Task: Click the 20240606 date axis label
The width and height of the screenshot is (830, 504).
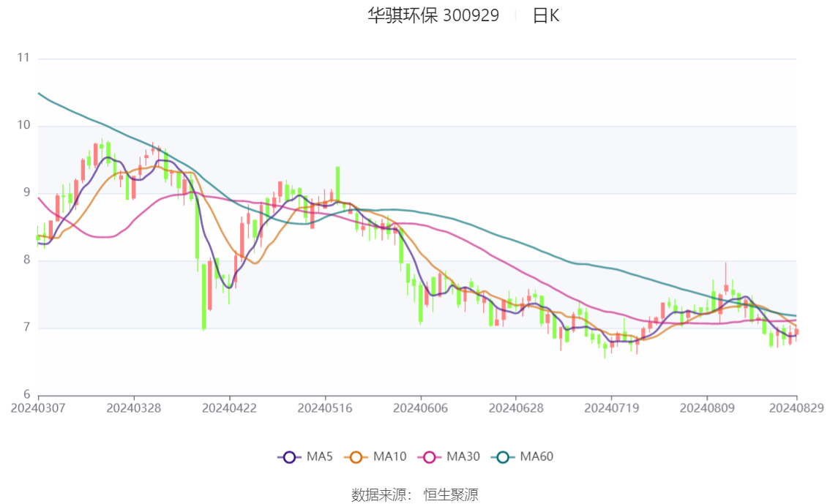Action: click(x=420, y=408)
